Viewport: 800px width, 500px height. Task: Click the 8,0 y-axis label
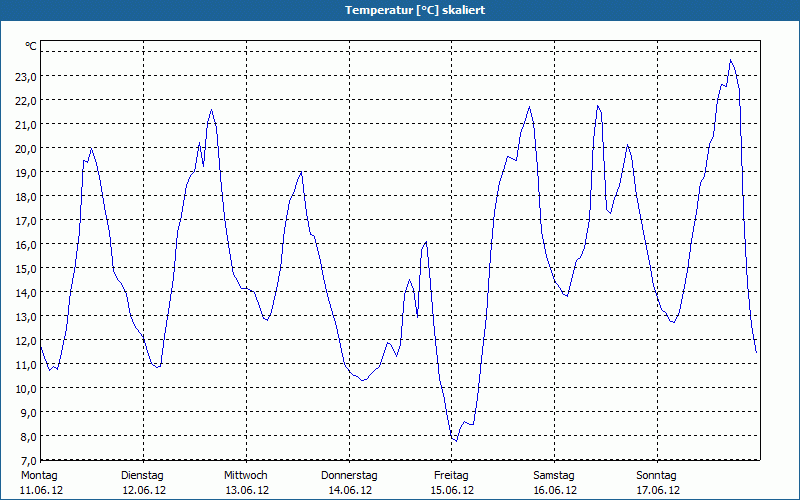click(28, 436)
